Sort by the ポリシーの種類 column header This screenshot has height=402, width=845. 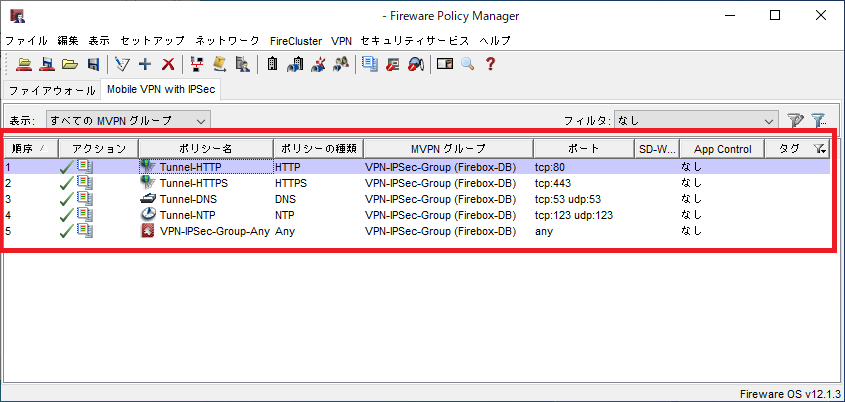pos(318,149)
